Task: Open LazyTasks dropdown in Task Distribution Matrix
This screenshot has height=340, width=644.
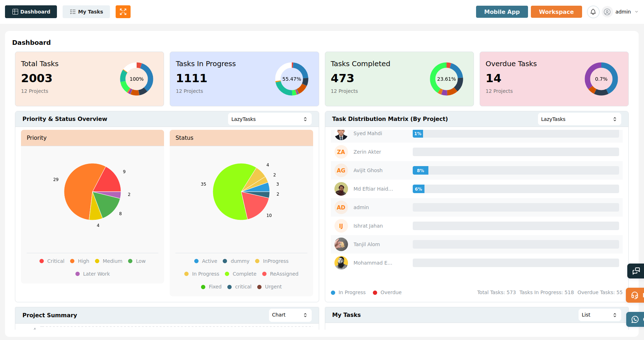Action: pos(579,119)
